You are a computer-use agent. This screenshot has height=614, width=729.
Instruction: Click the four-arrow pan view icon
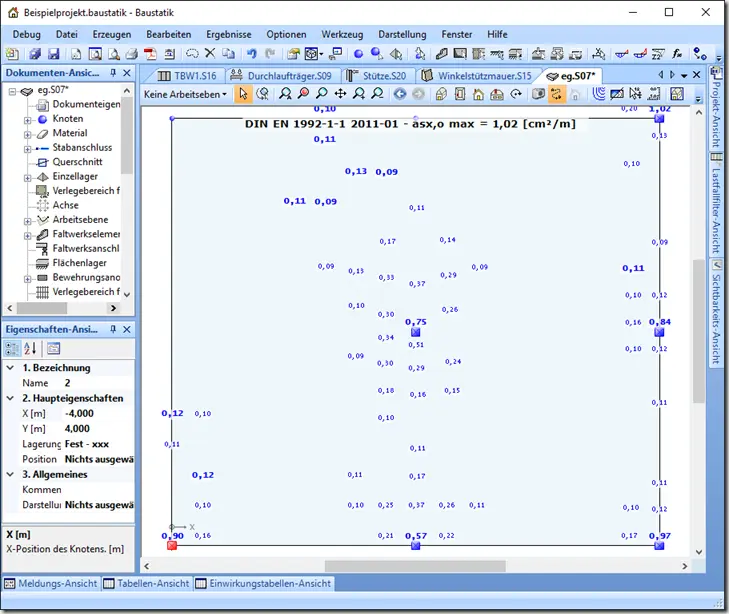click(x=340, y=94)
